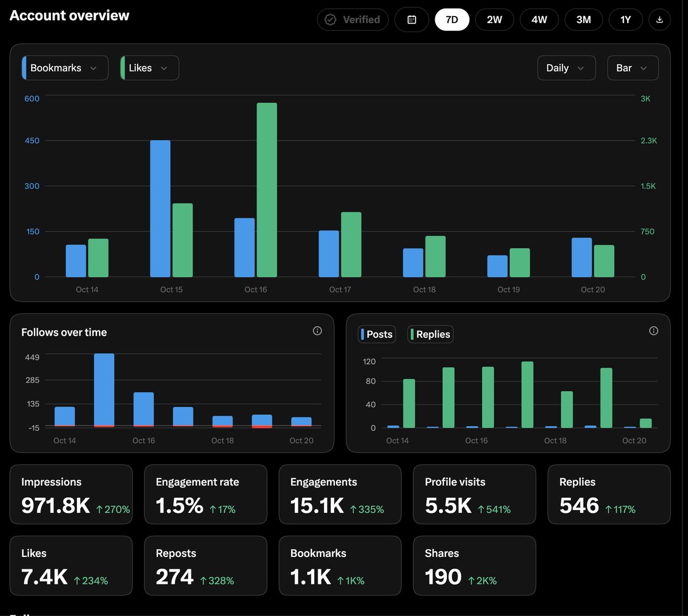Click Oct 19 label in main chart
This screenshot has width=688, height=616.
click(x=509, y=290)
